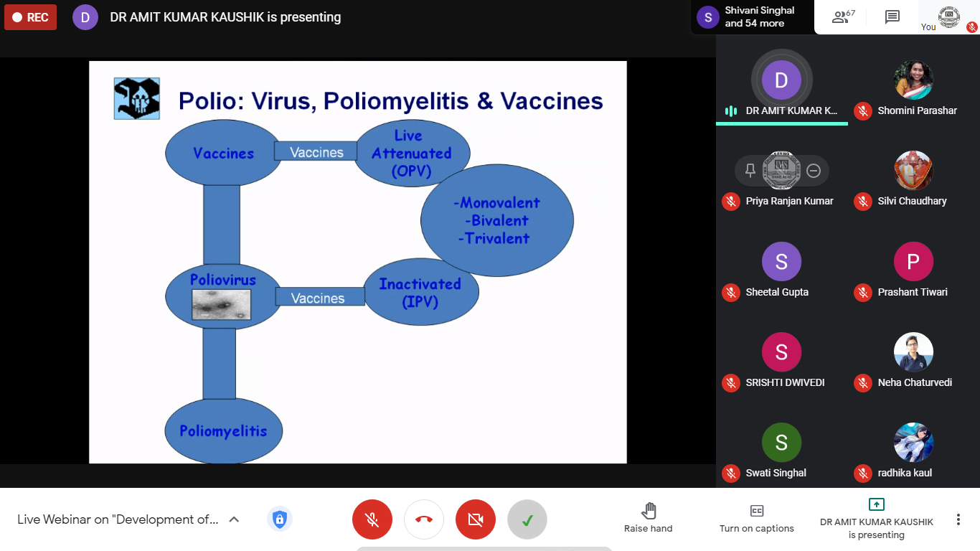The height and width of the screenshot is (551, 980).
Task: Click the red hang up call button
Action: coord(424,519)
